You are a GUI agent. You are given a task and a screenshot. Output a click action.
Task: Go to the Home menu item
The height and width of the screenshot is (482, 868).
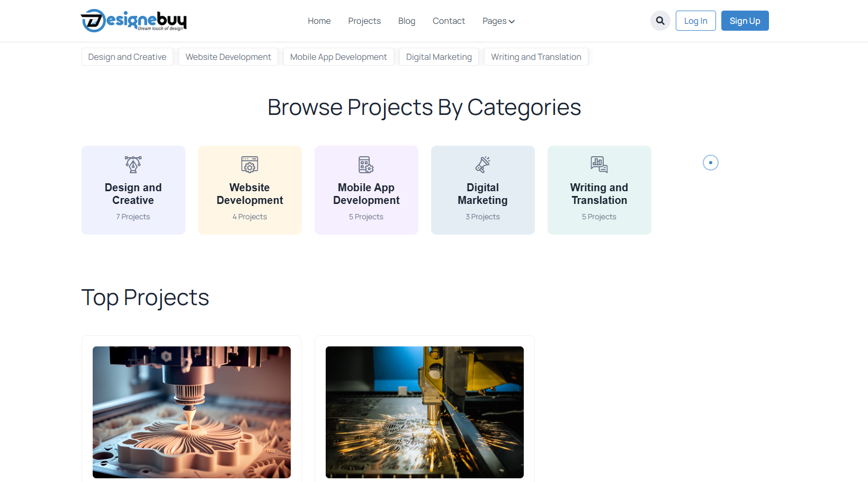(x=319, y=21)
